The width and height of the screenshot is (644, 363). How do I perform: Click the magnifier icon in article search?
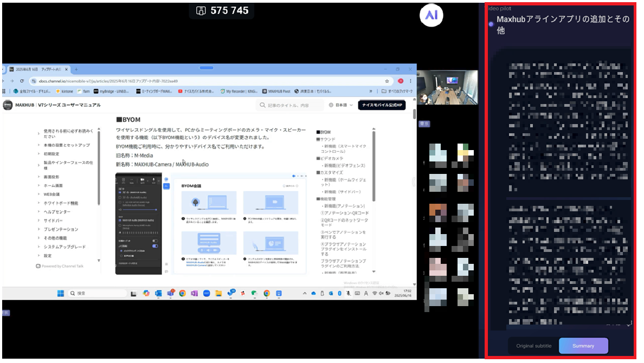click(262, 105)
